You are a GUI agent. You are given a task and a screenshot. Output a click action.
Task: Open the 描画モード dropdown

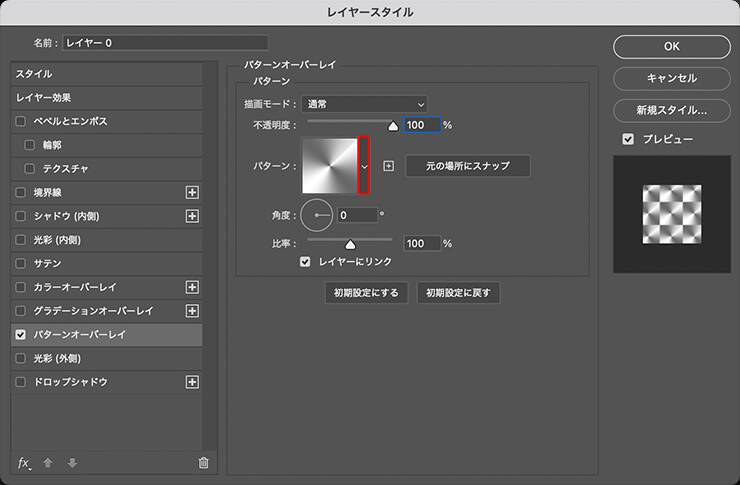coord(365,103)
